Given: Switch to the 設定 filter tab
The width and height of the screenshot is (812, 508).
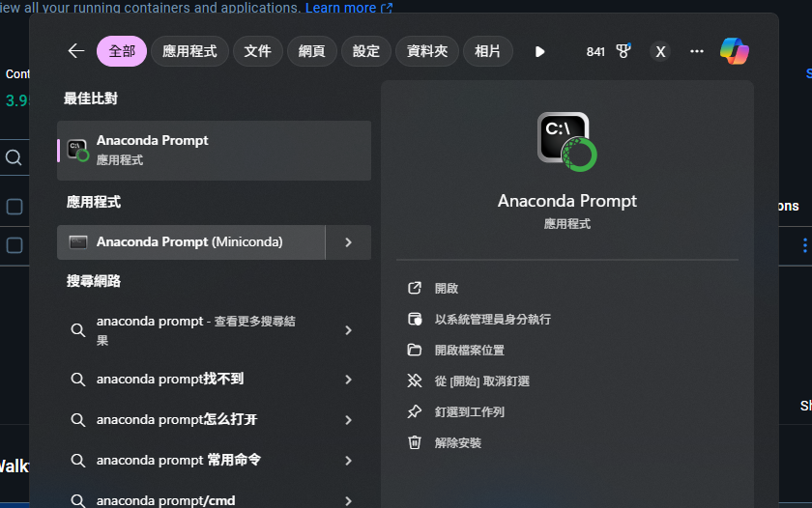Looking at the screenshot, I should tap(366, 51).
